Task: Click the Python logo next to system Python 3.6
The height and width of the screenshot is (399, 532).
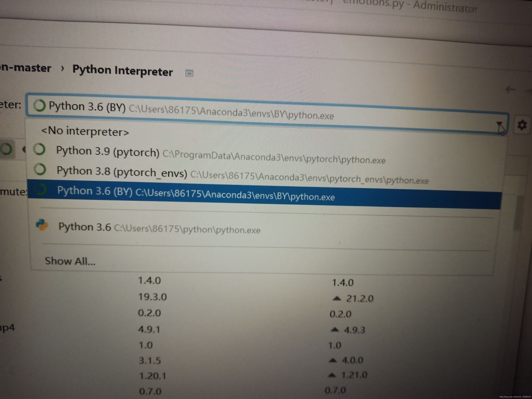Action: [42, 226]
